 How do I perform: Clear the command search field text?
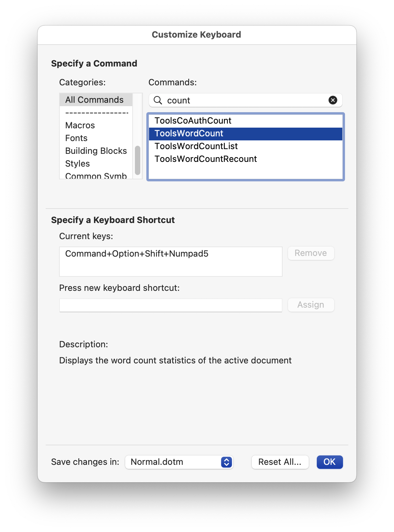click(x=333, y=100)
